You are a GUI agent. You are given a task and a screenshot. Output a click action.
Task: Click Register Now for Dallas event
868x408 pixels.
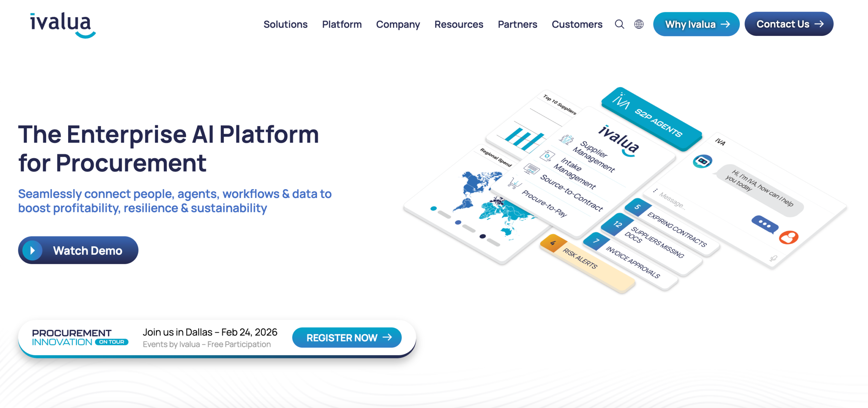pyautogui.click(x=347, y=337)
